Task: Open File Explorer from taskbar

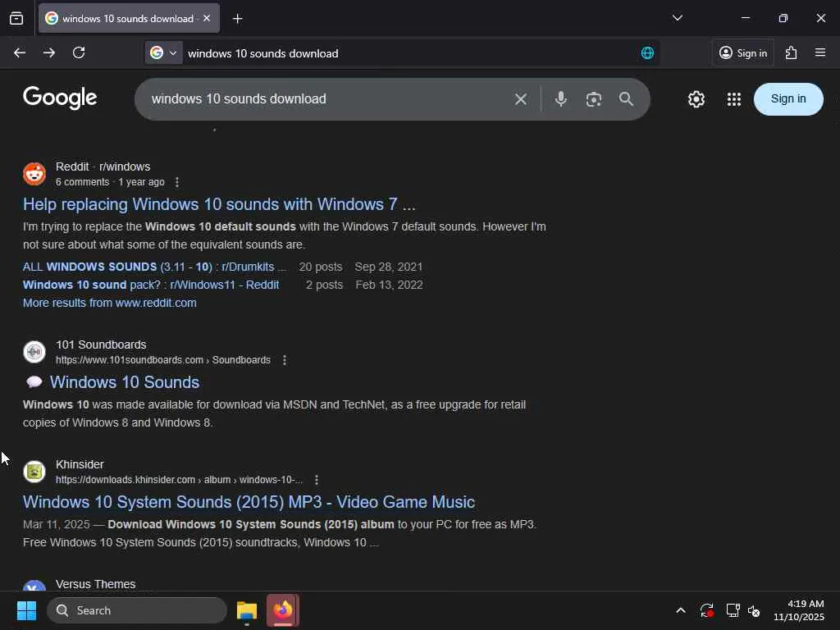Action: (247, 610)
